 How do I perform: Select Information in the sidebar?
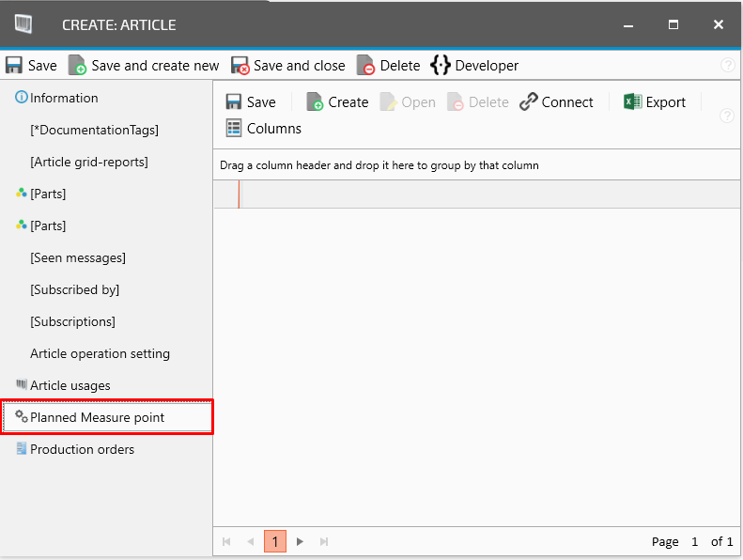coord(64,98)
